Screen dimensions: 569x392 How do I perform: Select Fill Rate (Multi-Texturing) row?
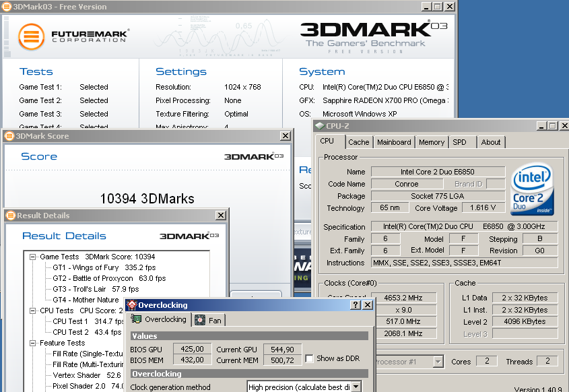pyautogui.click(x=88, y=364)
